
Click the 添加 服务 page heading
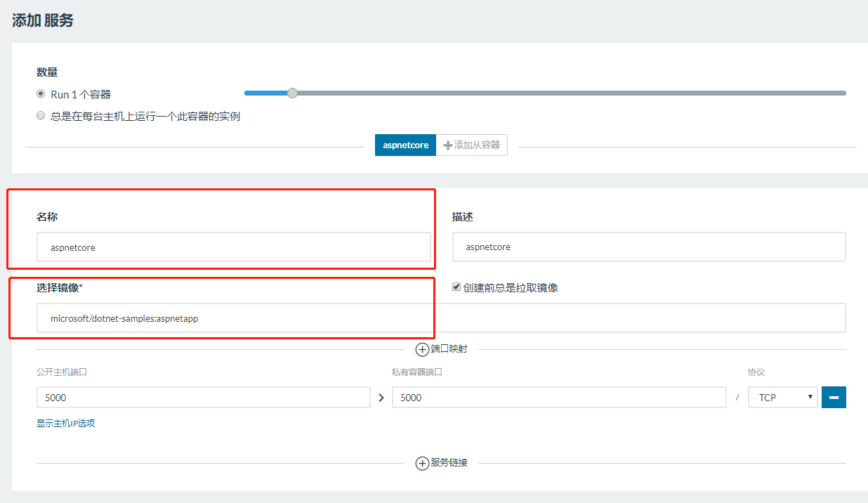(x=43, y=20)
